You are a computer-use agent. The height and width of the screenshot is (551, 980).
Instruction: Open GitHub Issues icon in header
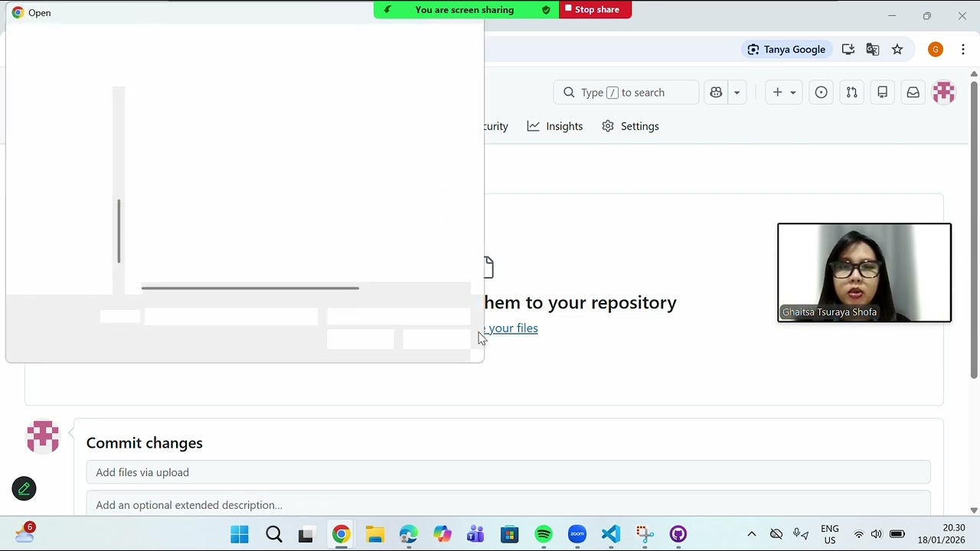[x=821, y=93]
